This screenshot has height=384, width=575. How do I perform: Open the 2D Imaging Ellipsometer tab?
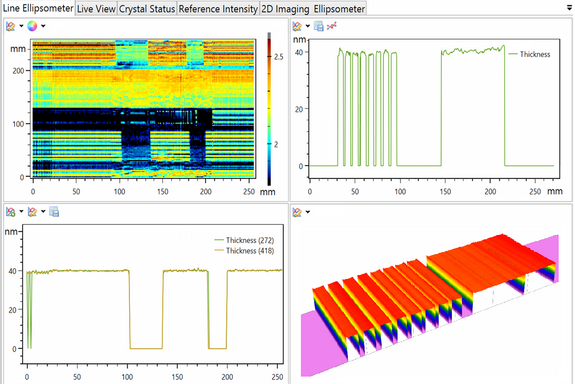coord(313,9)
